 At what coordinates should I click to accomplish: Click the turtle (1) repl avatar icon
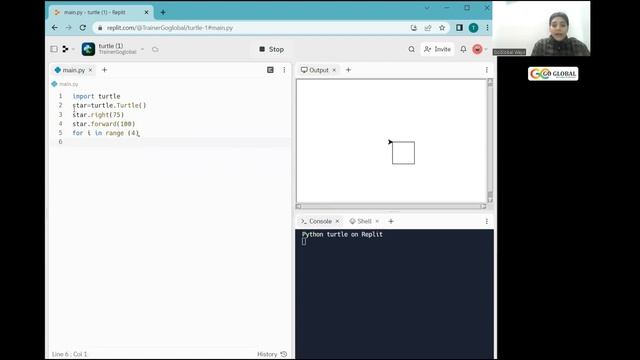[88, 49]
